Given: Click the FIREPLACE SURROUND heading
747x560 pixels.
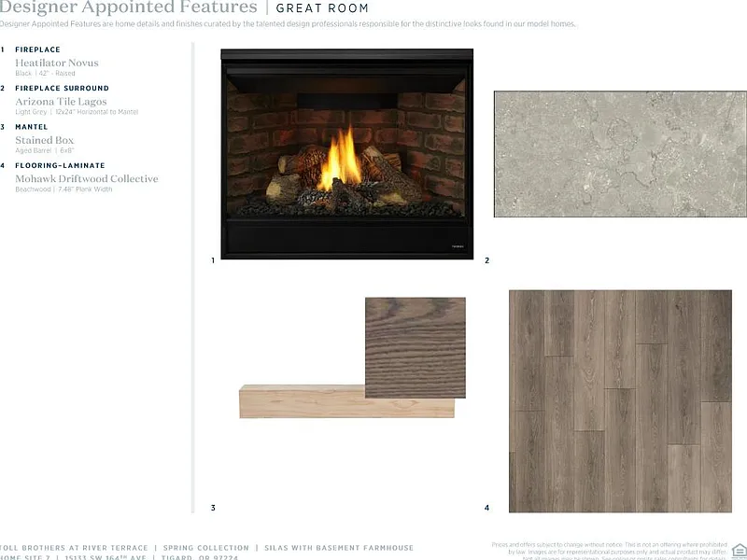Looking at the screenshot, I should pyautogui.click(x=62, y=88).
